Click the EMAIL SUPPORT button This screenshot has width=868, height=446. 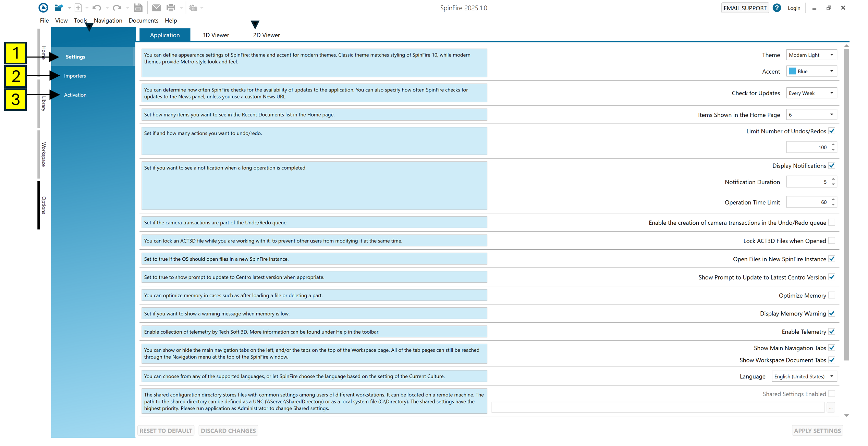click(745, 8)
